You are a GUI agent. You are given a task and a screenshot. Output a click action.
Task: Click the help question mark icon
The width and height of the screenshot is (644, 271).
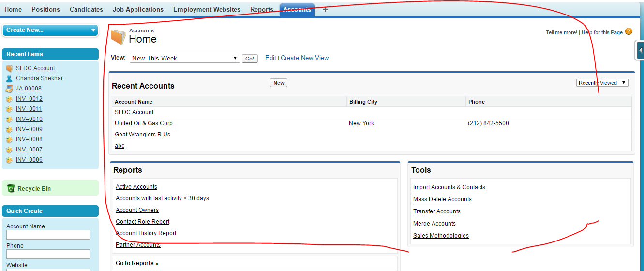click(629, 31)
